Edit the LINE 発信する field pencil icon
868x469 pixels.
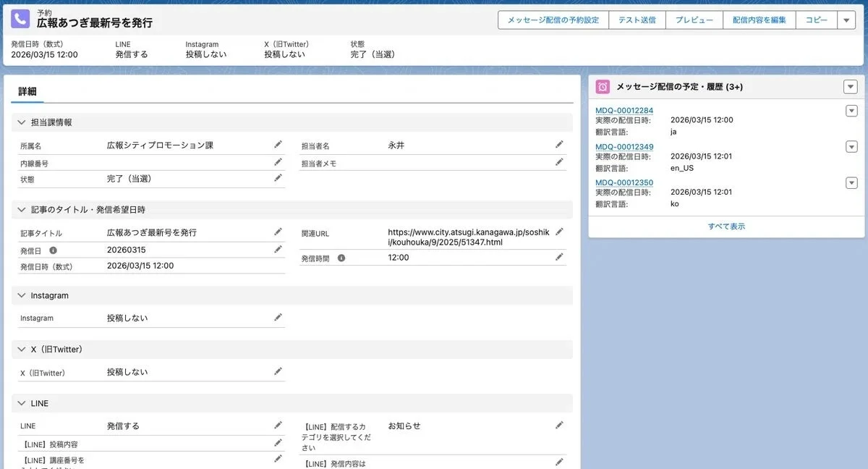[278, 425]
